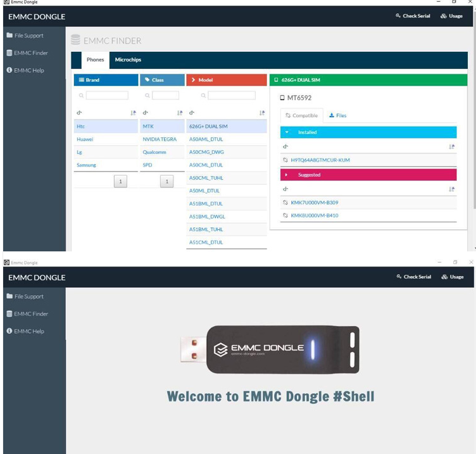This screenshot has width=476, height=454.
Task: Select A51BML_TUHL model
Action: (227, 230)
